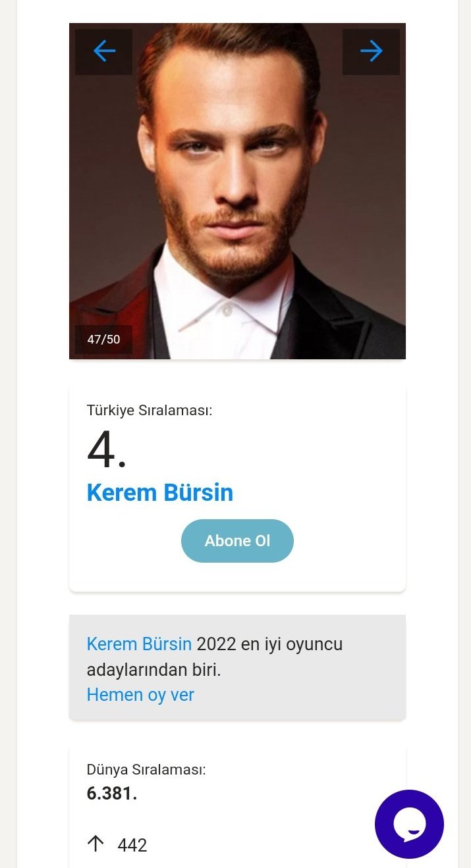Open the Kerem Bürsin portrait photo
Viewport: 471px width, 868px height.
[x=237, y=191]
